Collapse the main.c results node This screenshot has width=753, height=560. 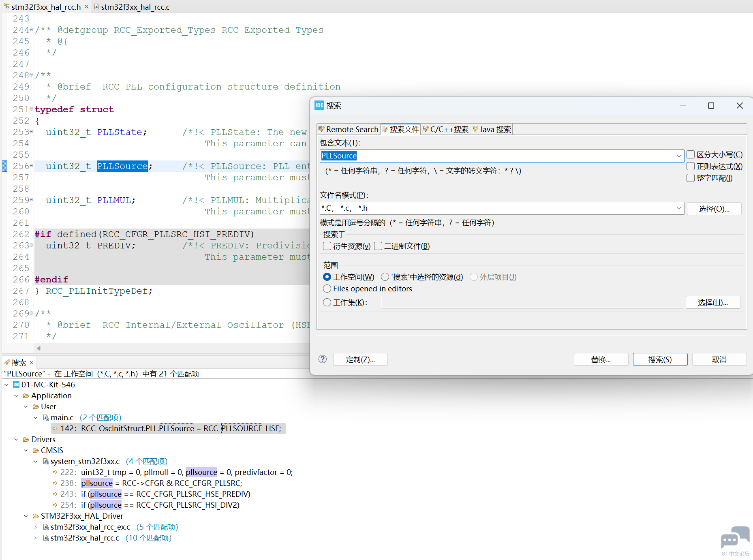(x=36, y=417)
